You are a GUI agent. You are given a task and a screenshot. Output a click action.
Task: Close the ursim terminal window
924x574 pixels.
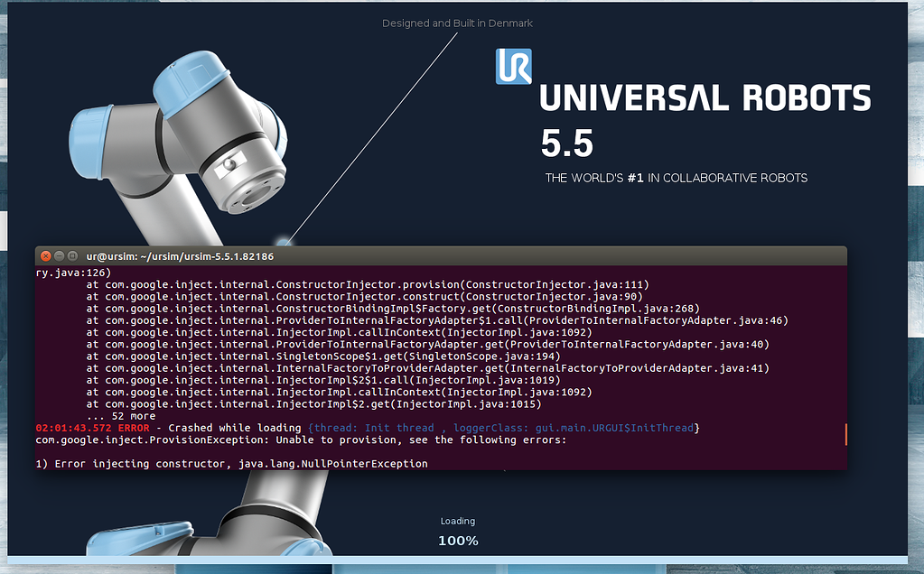pos(46,255)
